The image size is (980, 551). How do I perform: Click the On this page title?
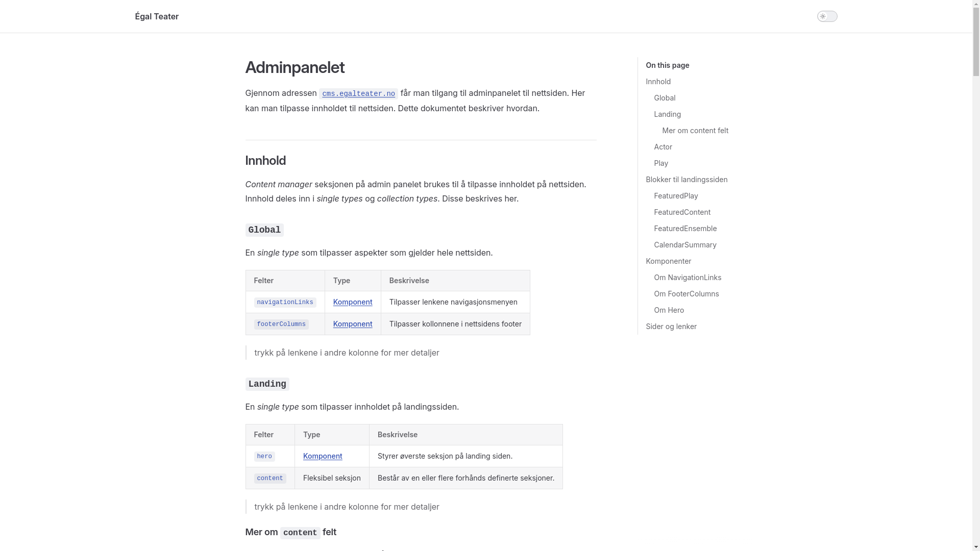click(x=667, y=65)
